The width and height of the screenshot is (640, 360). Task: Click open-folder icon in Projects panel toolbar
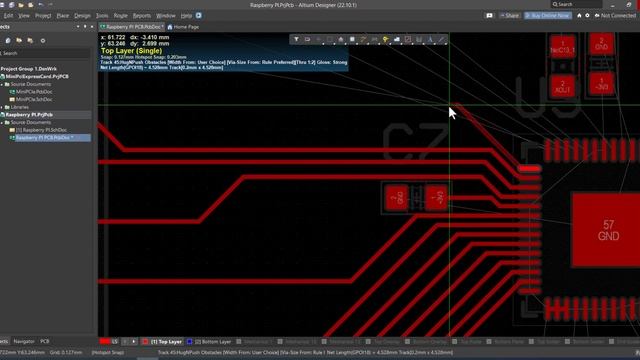(19, 40)
